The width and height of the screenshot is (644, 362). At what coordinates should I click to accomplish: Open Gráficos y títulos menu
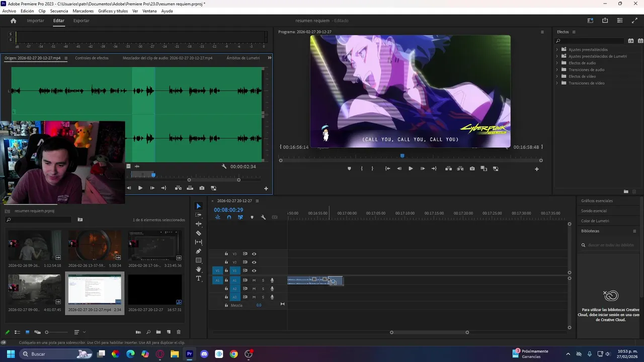point(113,11)
